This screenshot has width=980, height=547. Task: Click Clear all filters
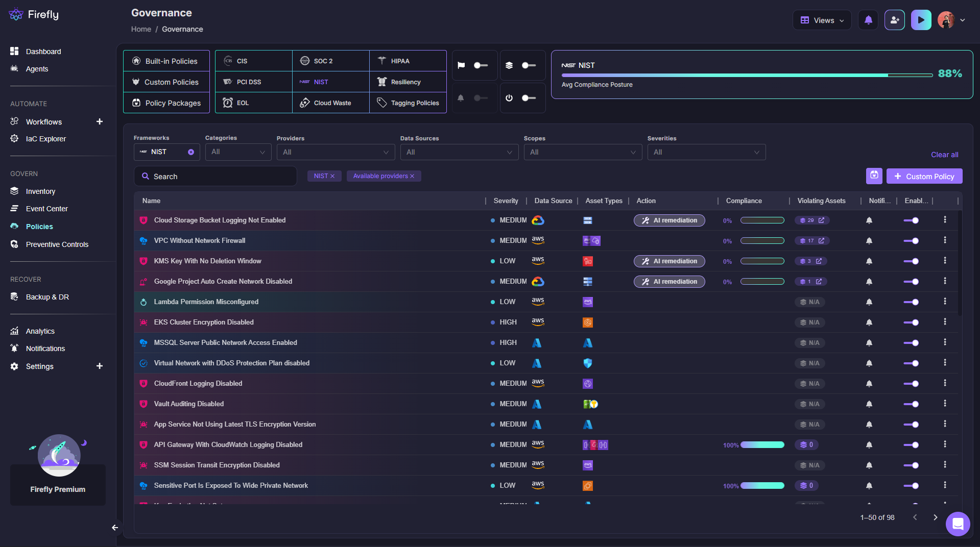pos(944,155)
